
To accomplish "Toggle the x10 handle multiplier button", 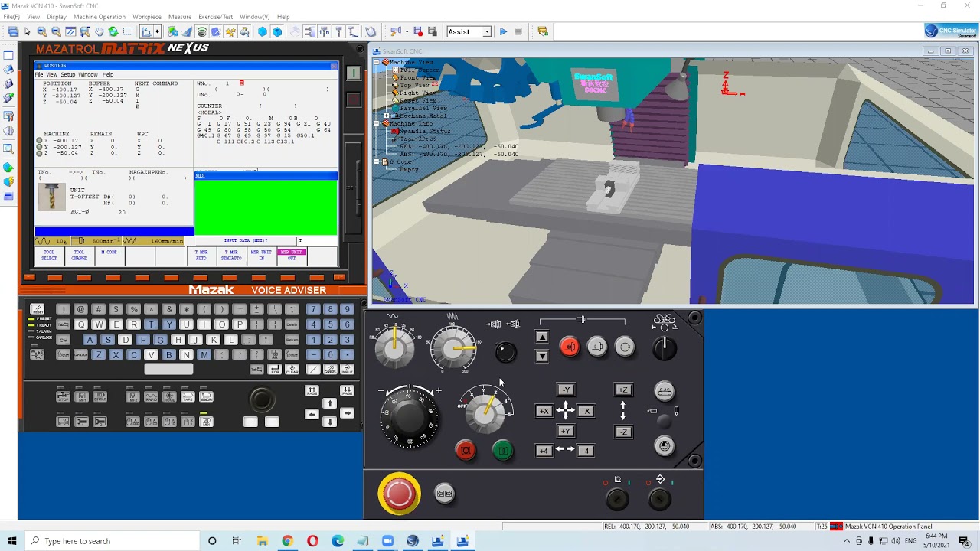I will (170, 422).
